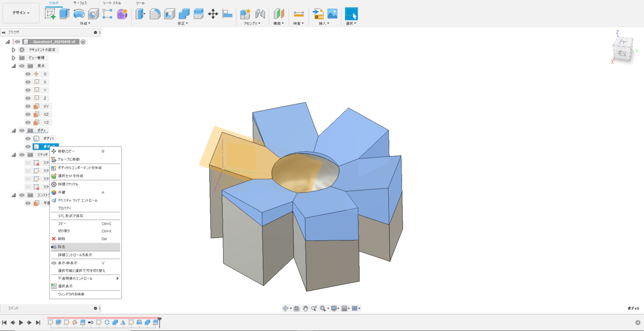Viewport: 644px width, 331px height.
Task: Choose 外観 from context menu
Action: pos(85,192)
